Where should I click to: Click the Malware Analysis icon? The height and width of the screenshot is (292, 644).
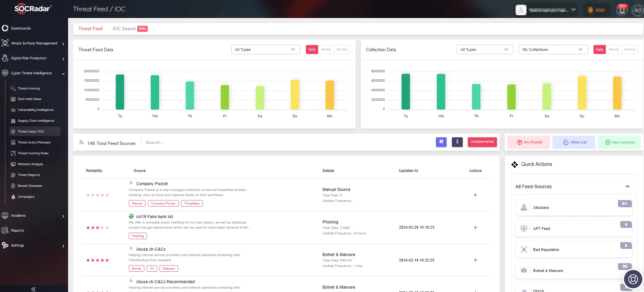point(13,164)
